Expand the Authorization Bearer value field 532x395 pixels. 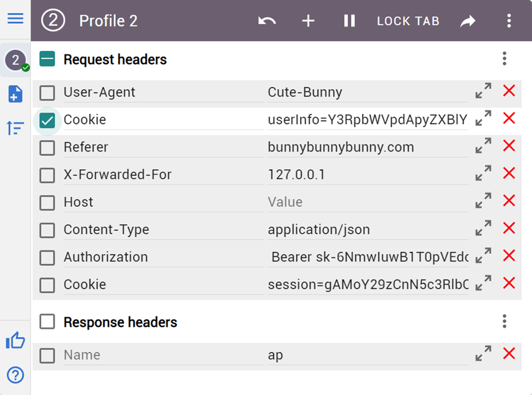pyautogui.click(x=483, y=255)
